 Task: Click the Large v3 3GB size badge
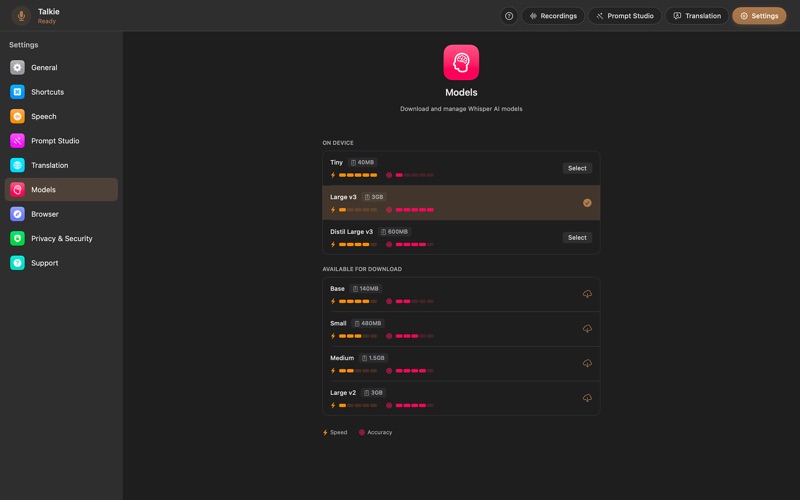[374, 197]
